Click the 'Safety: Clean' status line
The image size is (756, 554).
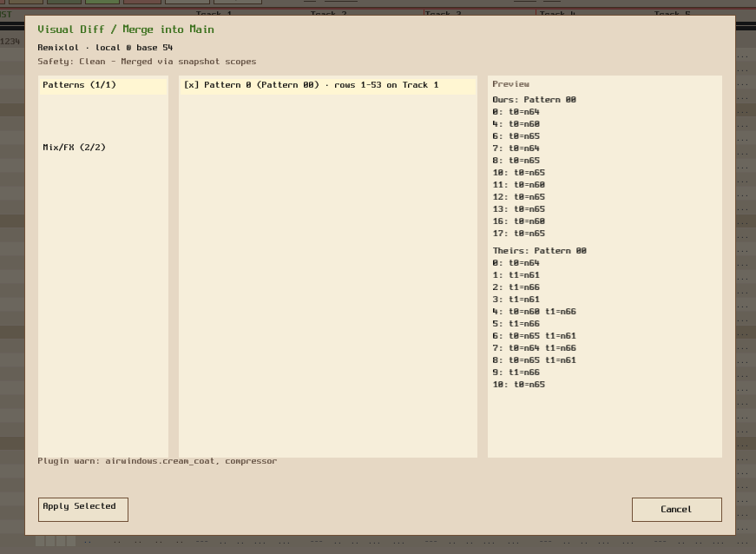click(x=147, y=62)
